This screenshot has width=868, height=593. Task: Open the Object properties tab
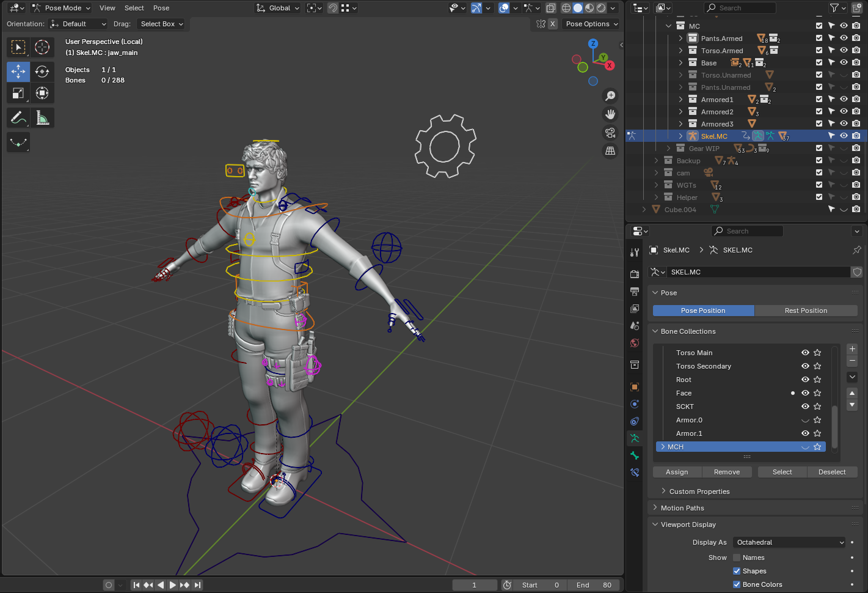coord(635,387)
